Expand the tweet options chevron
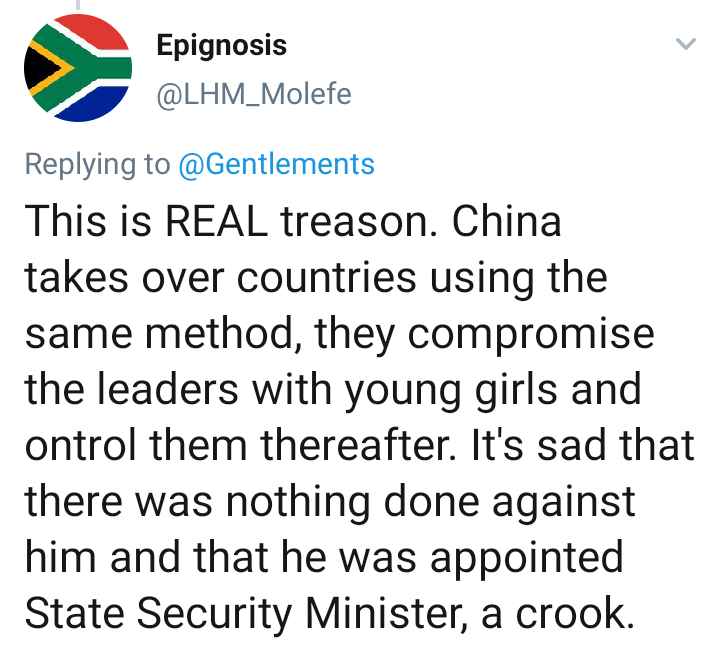The image size is (720, 652). tap(686, 44)
